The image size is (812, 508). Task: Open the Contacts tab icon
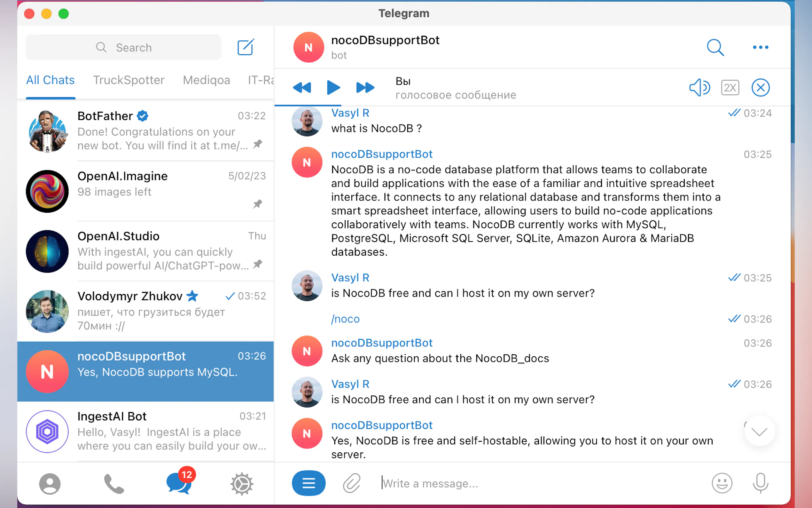[x=50, y=484]
